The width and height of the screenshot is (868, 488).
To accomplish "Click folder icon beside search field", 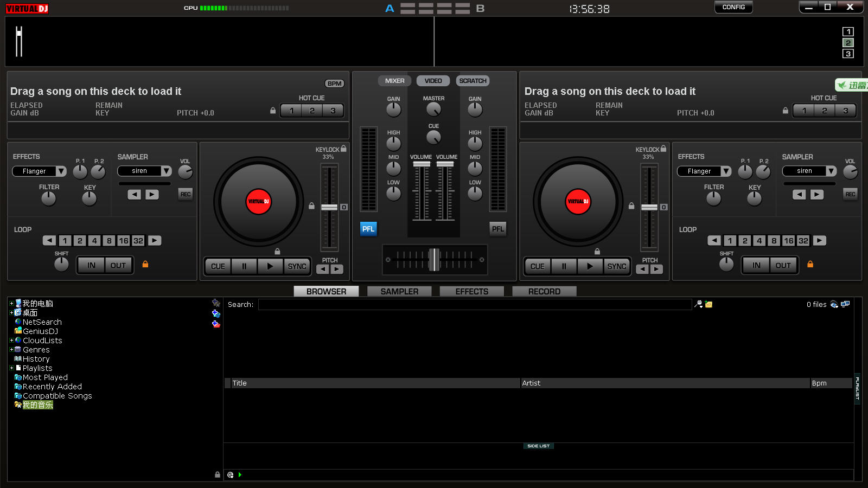I will pyautogui.click(x=709, y=304).
